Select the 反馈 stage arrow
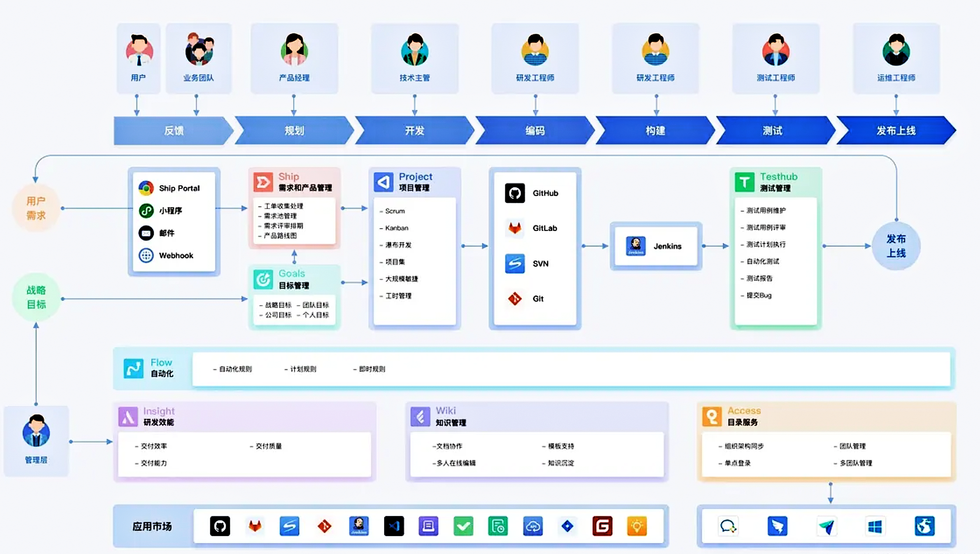 (173, 130)
